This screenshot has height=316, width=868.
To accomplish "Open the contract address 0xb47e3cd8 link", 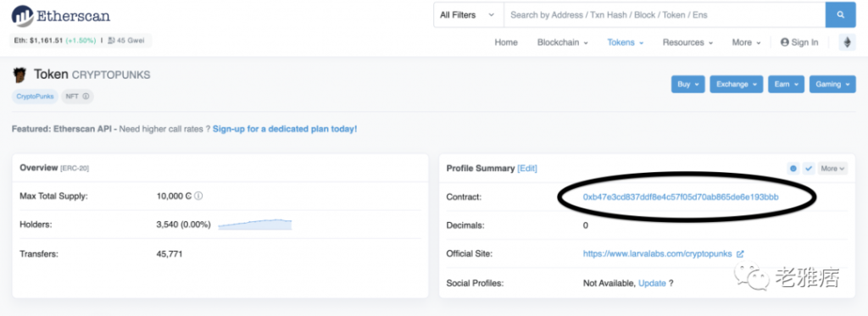I will (x=681, y=197).
